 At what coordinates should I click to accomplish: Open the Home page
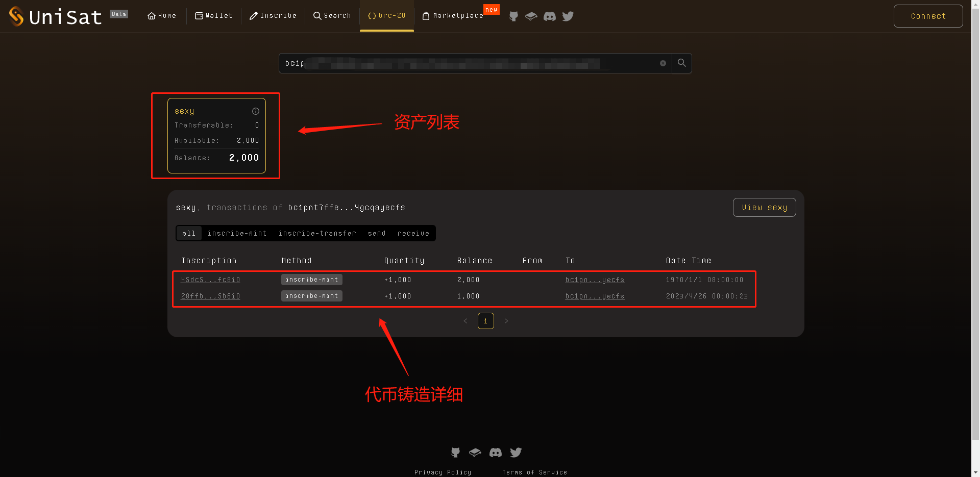coord(162,16)
